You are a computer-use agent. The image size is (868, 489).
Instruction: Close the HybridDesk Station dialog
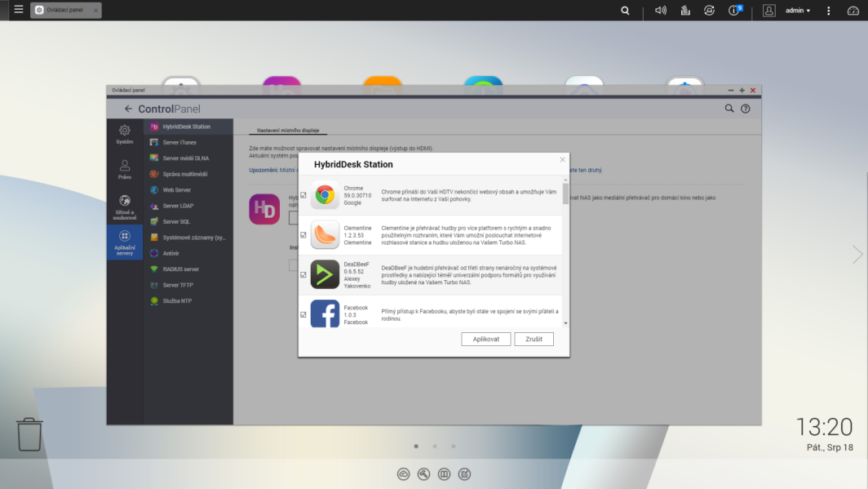click(x=562, y=159)
